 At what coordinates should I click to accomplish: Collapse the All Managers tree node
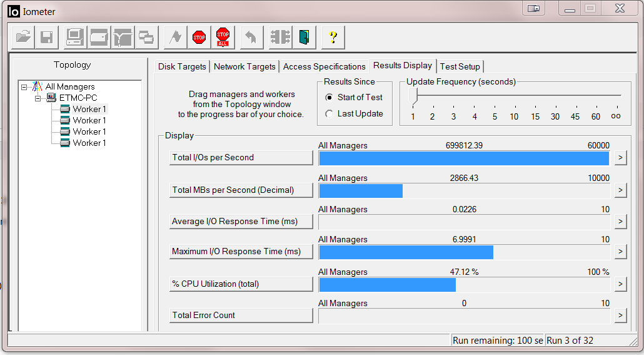(x=24, y=87)
